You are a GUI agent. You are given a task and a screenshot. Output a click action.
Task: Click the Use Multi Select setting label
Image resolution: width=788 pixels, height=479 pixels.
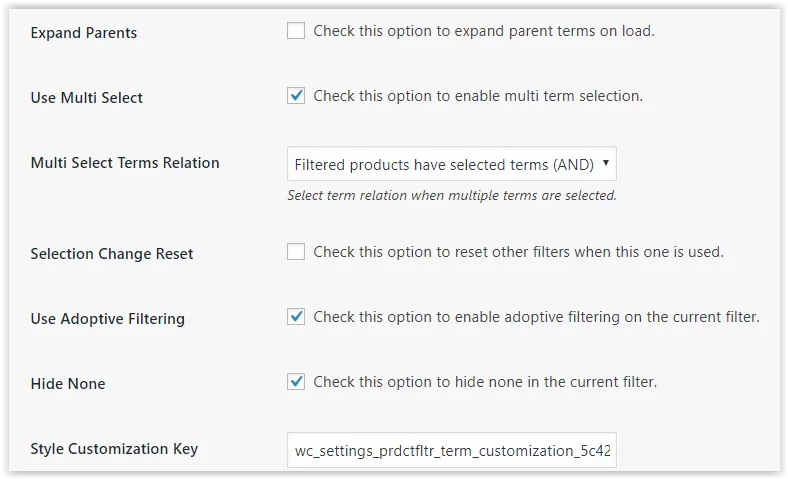coord(86,98)
